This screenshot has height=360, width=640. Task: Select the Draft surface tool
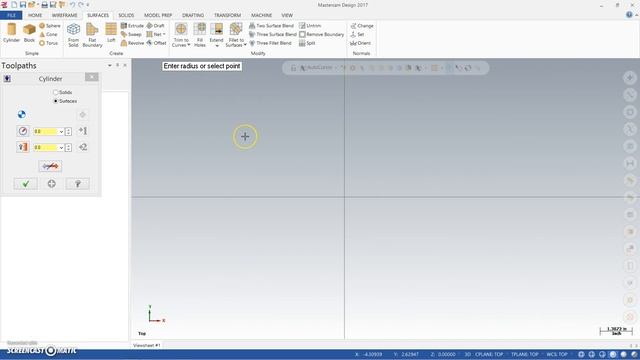(x=155, y=26)
